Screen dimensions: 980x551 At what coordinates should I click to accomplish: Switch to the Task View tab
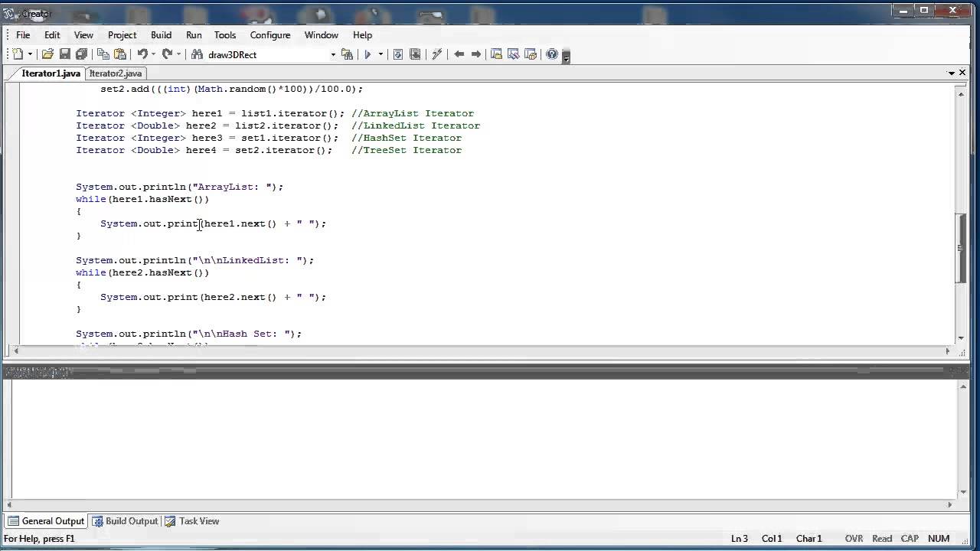tap(192, 521)
